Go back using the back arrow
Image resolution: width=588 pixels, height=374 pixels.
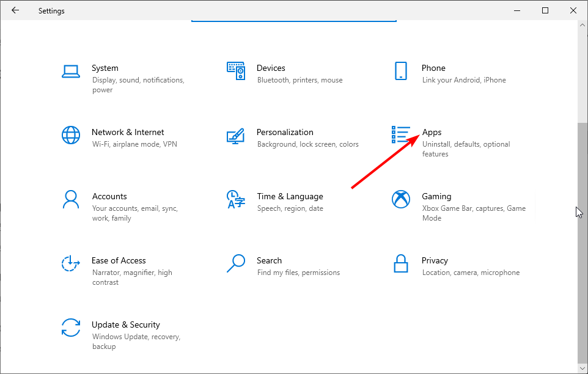15,10
